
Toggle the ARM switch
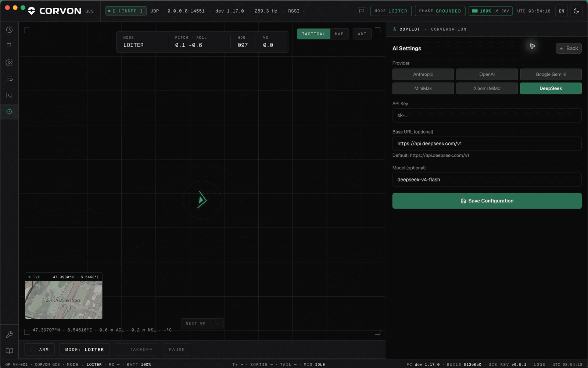coord(39,350)
